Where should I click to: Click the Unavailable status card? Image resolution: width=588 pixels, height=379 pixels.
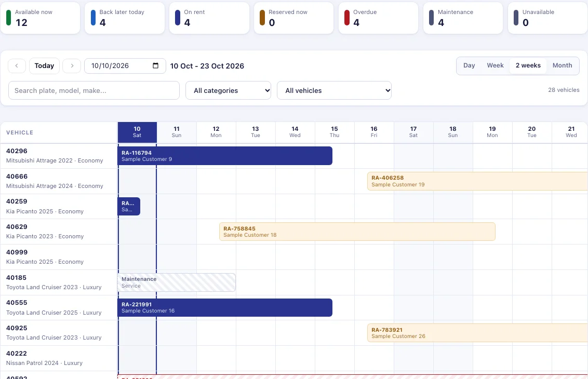point(548,18)
